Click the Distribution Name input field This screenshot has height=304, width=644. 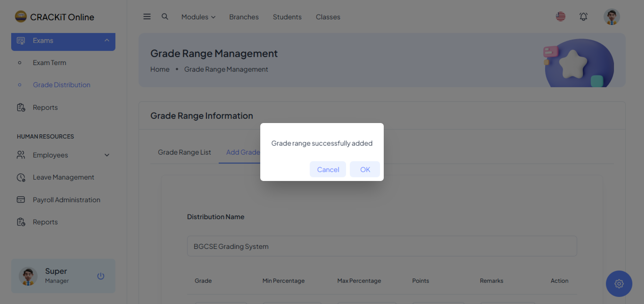point(382,246)
